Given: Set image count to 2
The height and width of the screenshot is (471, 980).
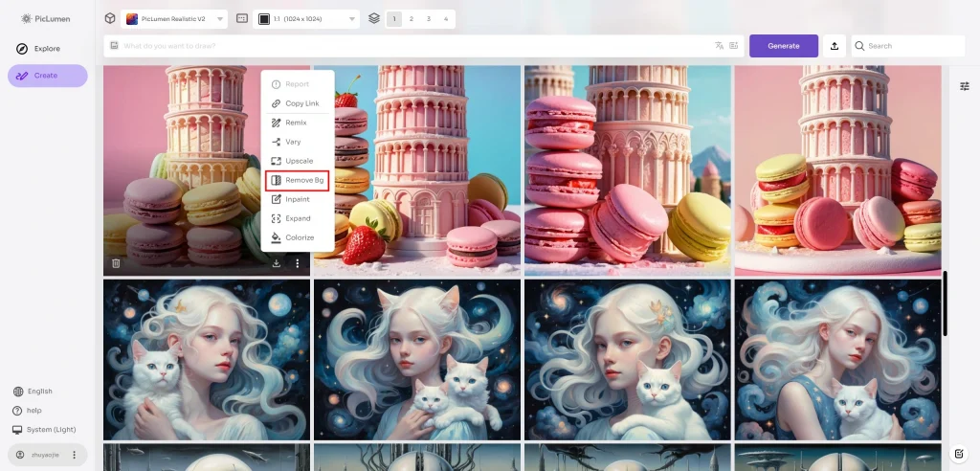Looking at the screenshot, I should 412,19.
